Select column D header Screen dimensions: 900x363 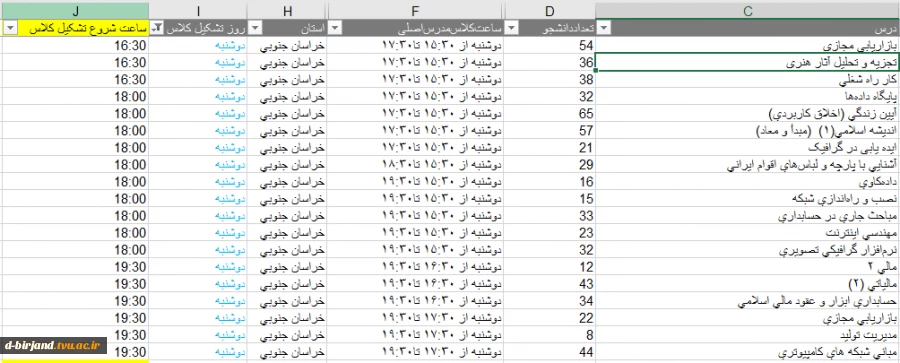click(550, 10)
